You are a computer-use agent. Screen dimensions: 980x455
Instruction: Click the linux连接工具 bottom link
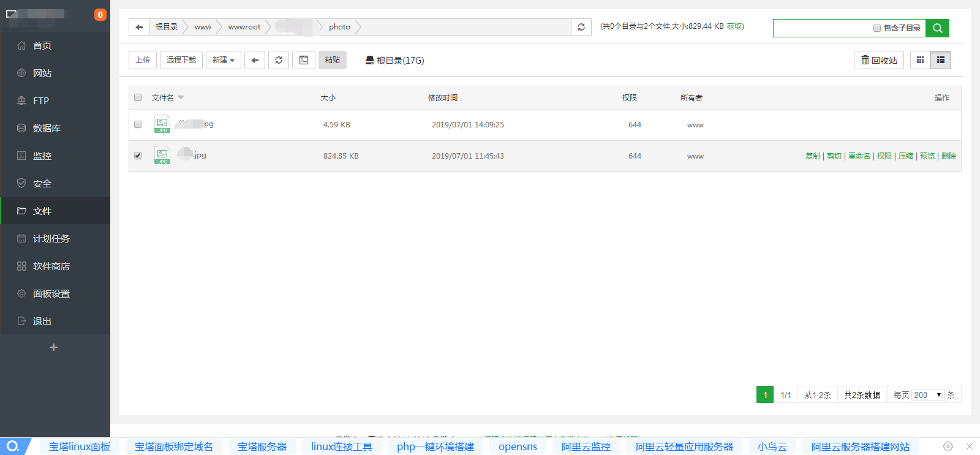point(342,446)
